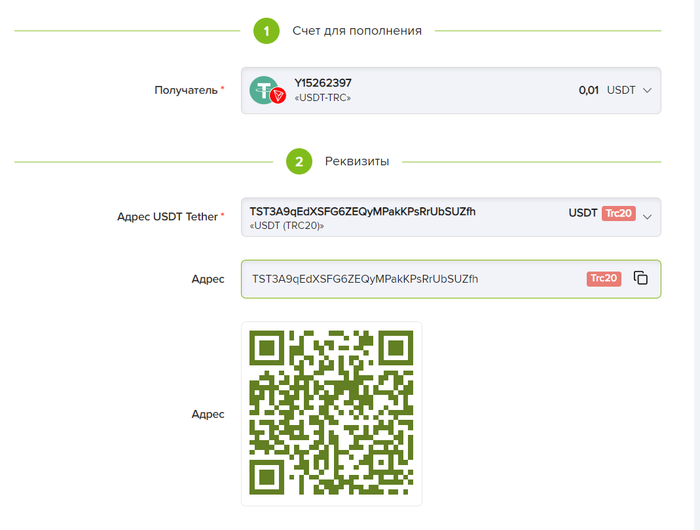Expand the Адрес USDT Tether dropdown chevron
The height and width of the screenshot is (530, 700).
tap(647, 216)
